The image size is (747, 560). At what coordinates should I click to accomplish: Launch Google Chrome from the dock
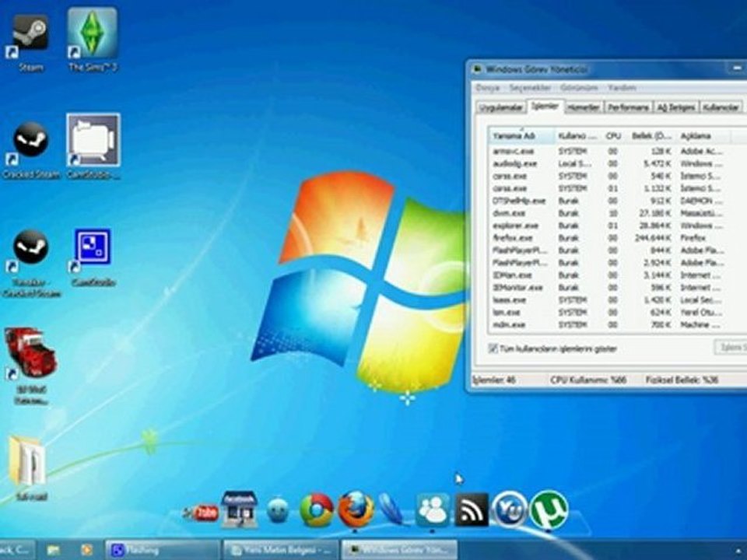317,510
